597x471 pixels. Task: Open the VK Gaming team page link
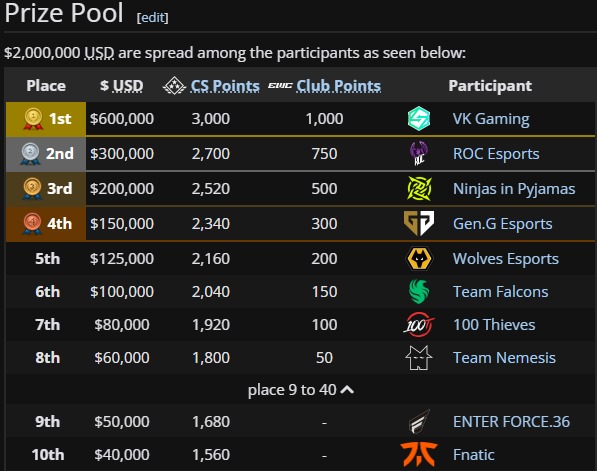point(491,119)
